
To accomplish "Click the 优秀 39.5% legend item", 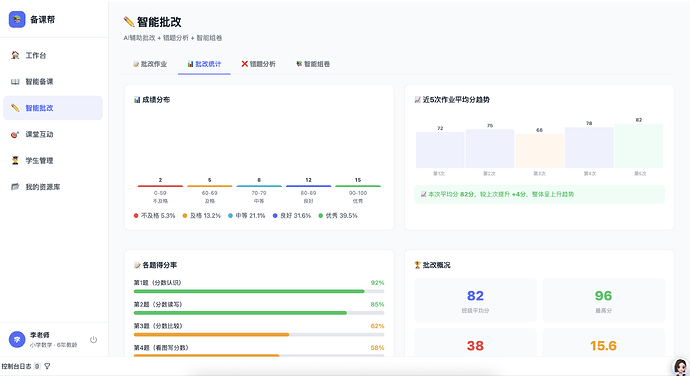I will coord(338,216).
